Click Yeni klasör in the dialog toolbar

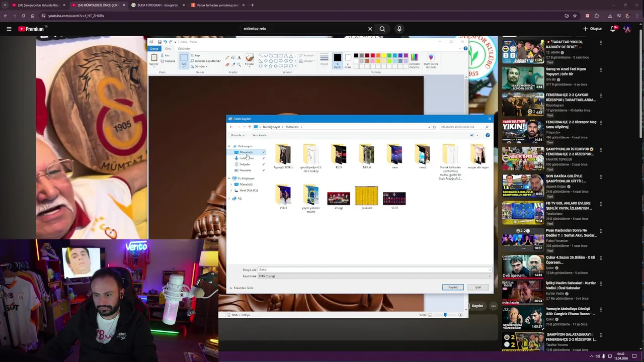coord(260,135)
